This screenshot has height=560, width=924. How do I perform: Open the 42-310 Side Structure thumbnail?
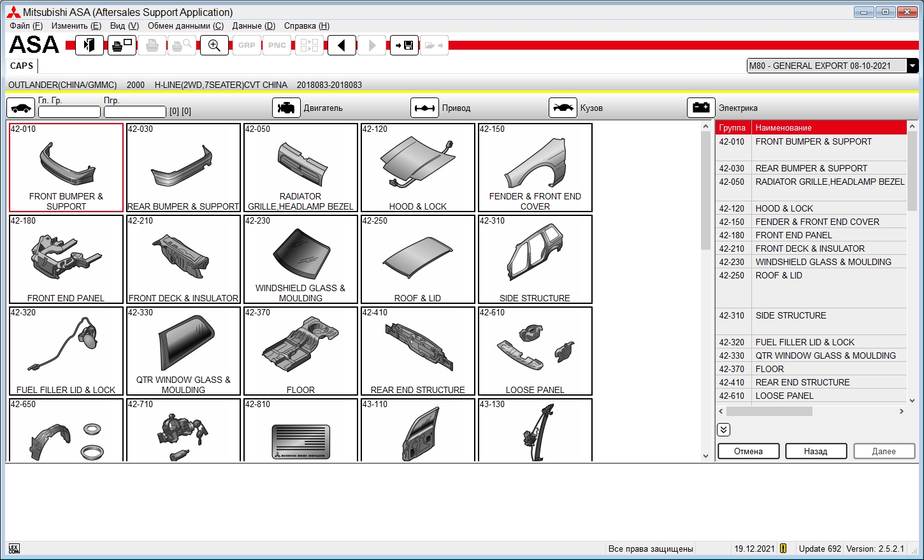535,259
